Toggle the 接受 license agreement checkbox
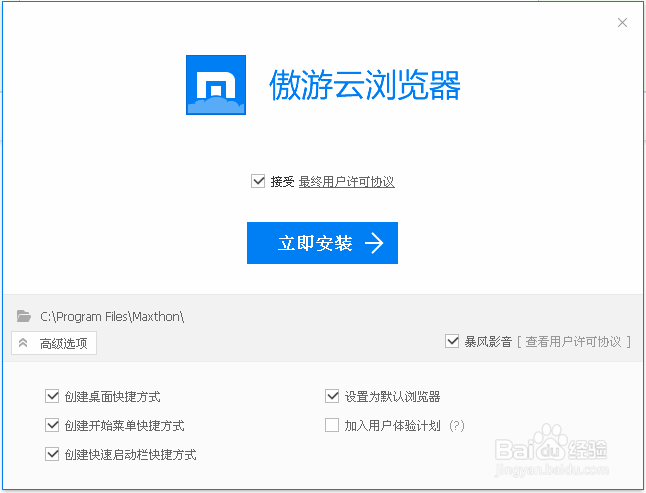Image resolution: width=646 pixels, height=493 pixels. pos(258,181)
